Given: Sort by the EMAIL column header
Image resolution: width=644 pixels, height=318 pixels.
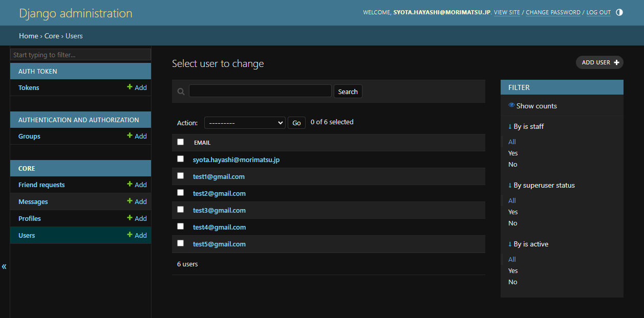Looking at the screenshot, I should (x=202, y=143).
